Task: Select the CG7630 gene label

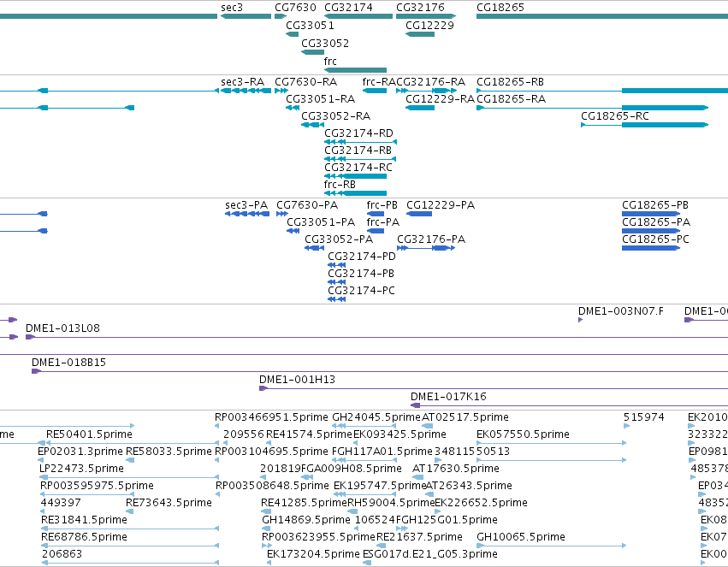Action: [295, 8]
